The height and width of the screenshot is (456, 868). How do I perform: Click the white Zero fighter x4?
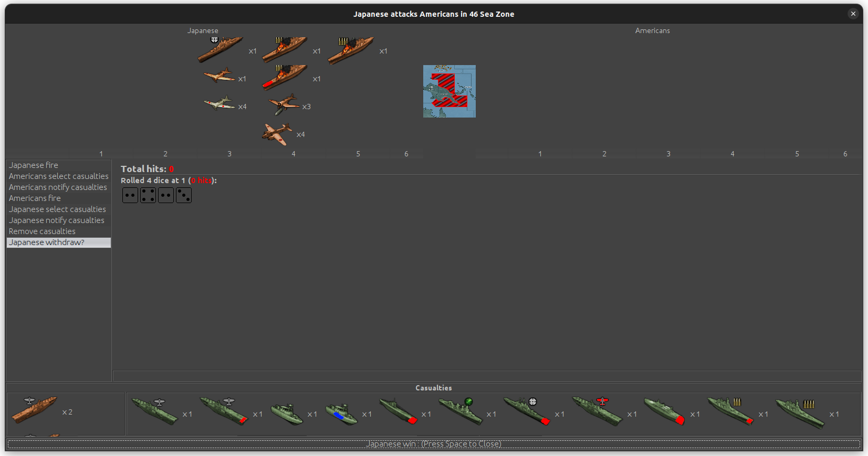coord(219,103)
